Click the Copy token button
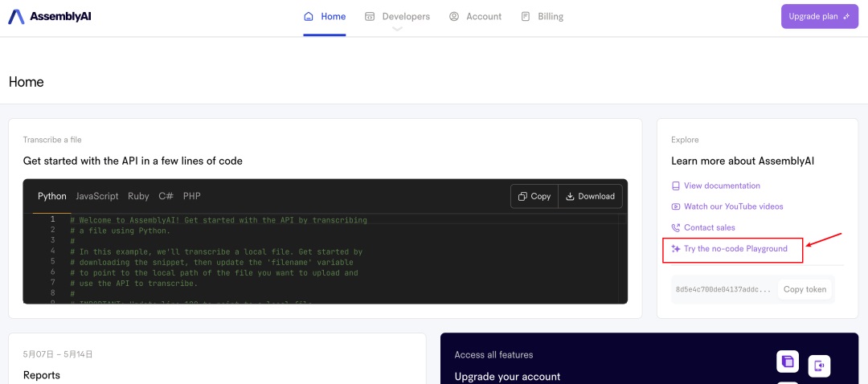This screenshot has width=868, height=384. click(x=805, y=289)
